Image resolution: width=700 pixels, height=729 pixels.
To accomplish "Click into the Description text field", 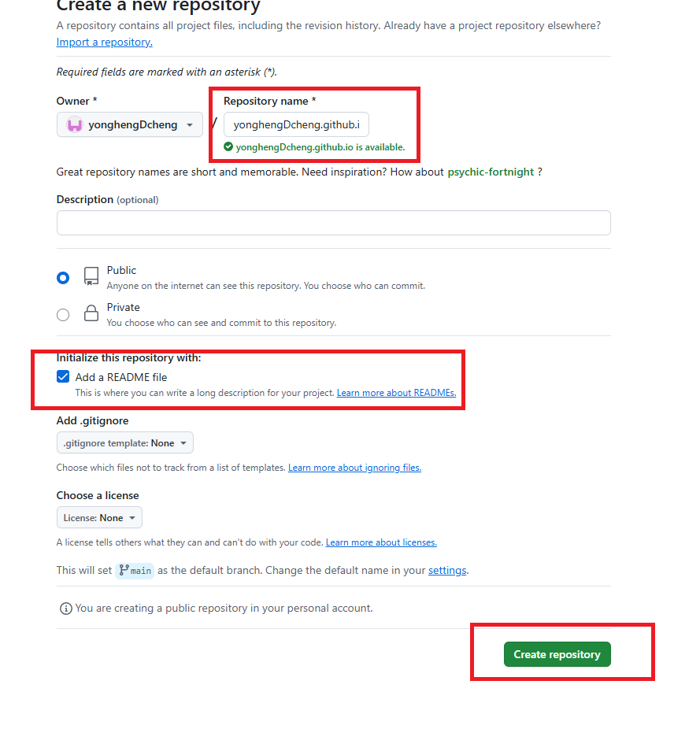I will click(x=333, y=223).
